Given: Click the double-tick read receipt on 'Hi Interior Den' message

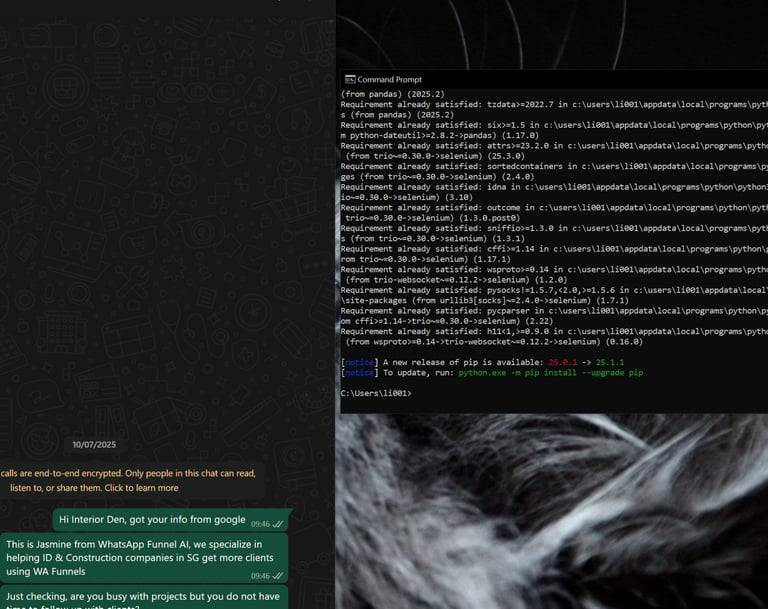Looking at the screenshot, I should (x=278, y=524).
